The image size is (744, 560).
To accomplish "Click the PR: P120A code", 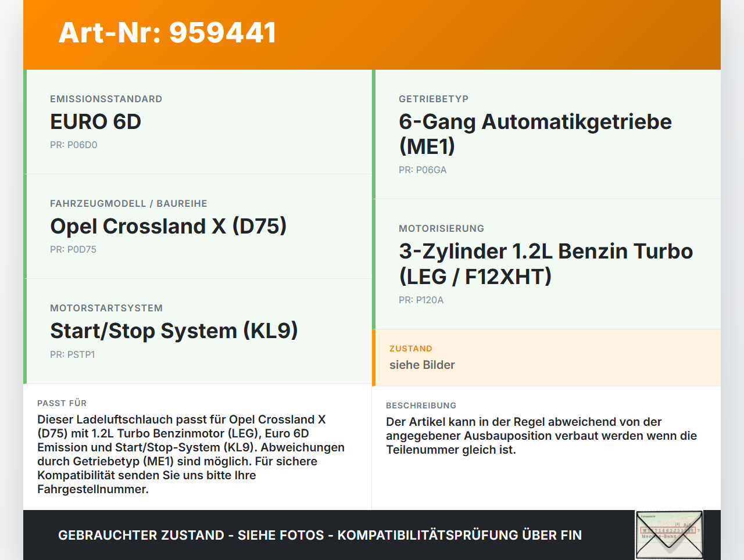I will click(x=421, y=300).
